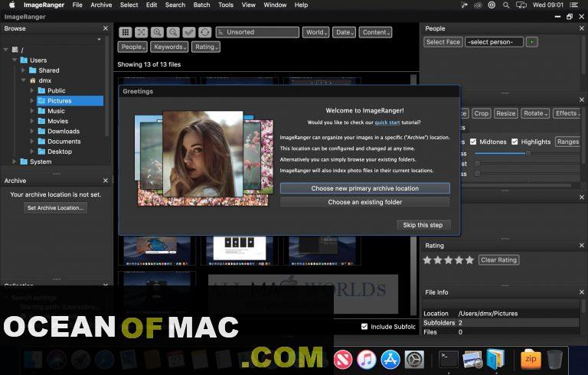Open the Rotate dropdown button

(x=534, y=113)
